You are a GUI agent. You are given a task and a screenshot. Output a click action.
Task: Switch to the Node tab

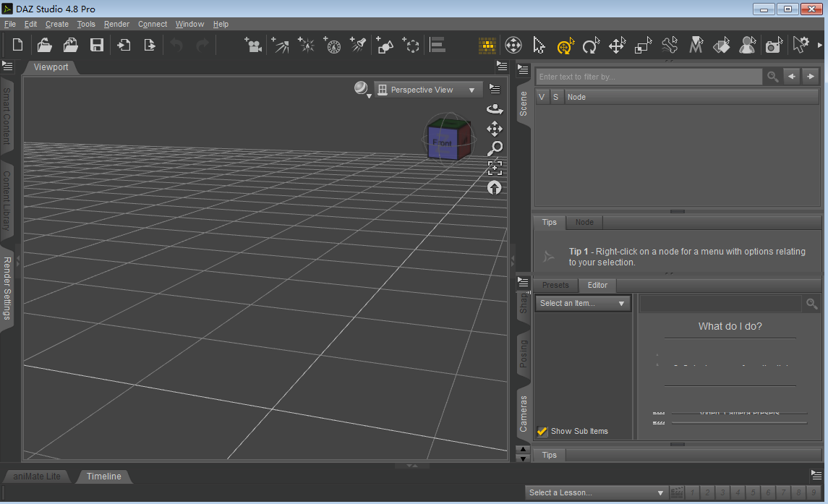pos(584,222)
